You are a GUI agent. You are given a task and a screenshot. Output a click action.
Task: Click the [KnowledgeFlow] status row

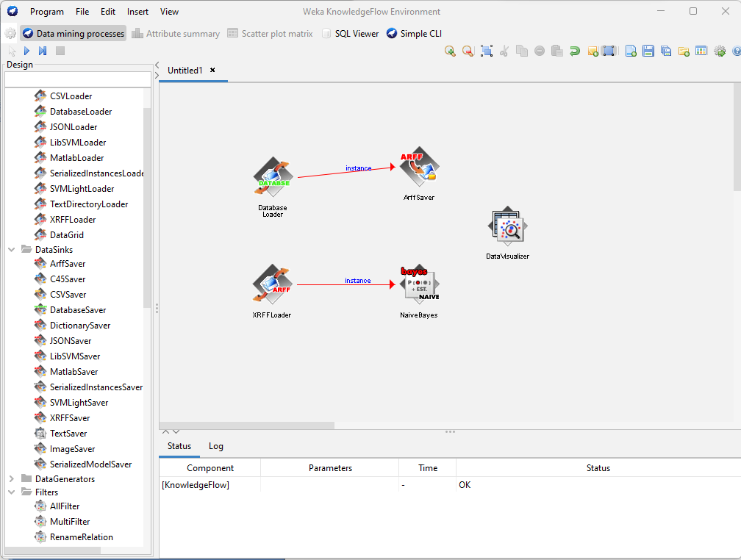pos(449,485)
